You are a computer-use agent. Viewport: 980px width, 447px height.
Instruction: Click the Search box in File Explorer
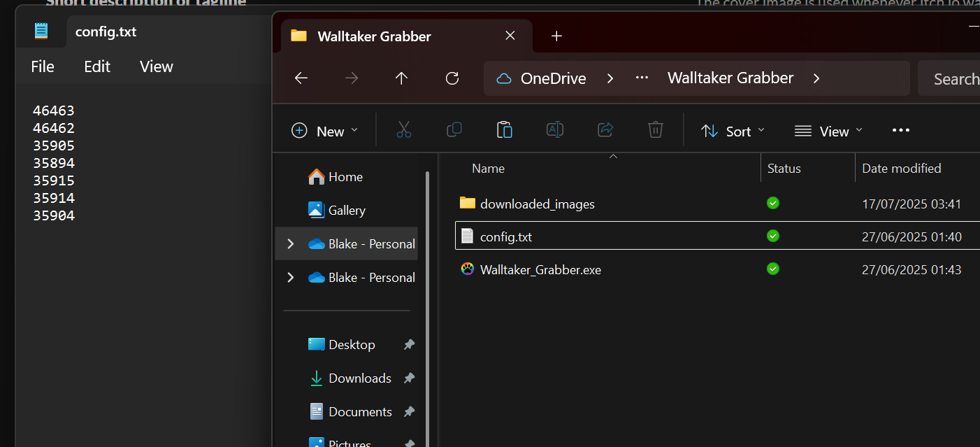point(949,78)
